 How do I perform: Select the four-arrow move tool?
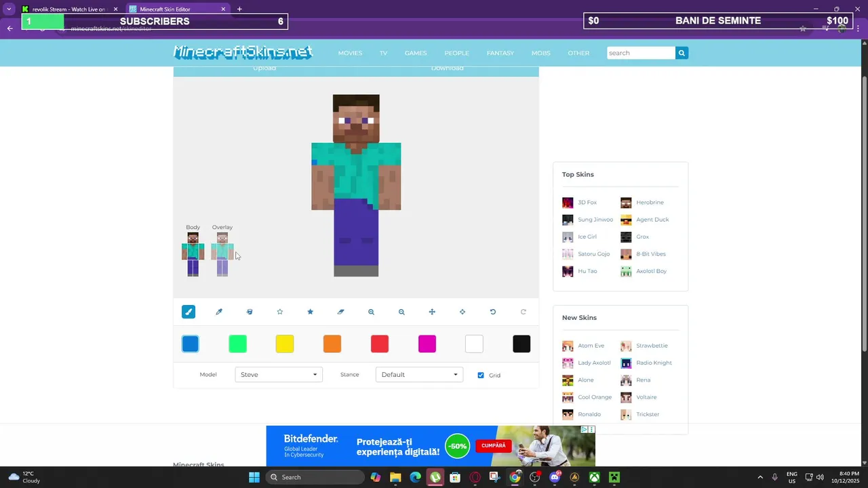[432, 312]
